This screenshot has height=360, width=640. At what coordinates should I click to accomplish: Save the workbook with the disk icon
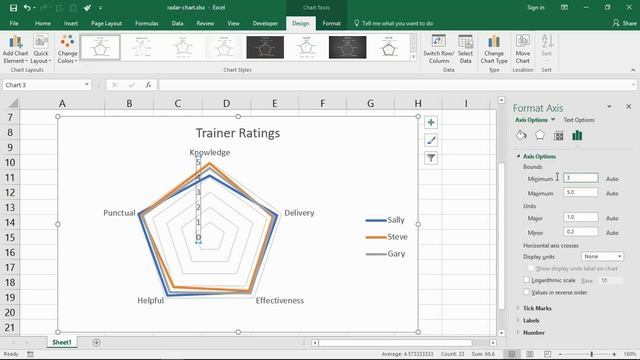13,8
